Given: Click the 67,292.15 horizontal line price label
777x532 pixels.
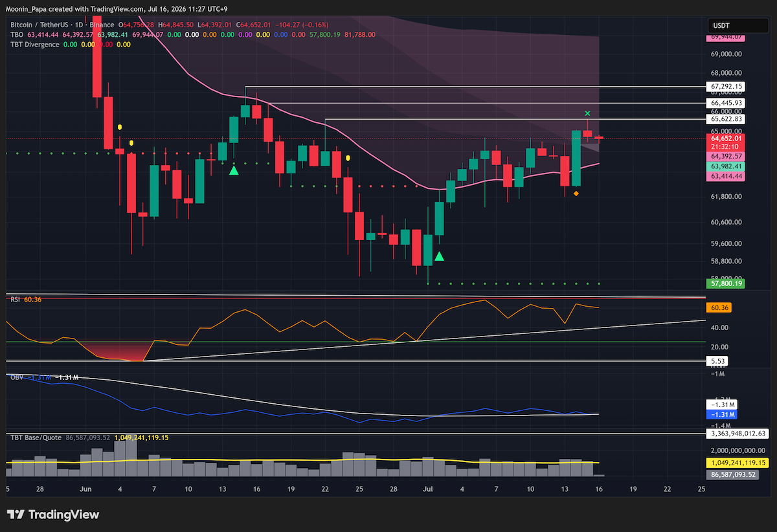Looking at the screenshot, I should click(726, 86).
